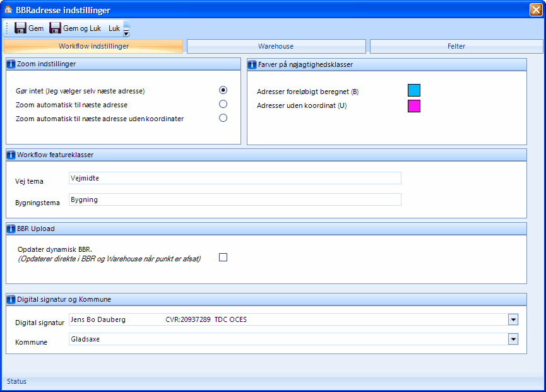
Task: Expand the Digital signatur dropdown
Action: tap(513, 319)
